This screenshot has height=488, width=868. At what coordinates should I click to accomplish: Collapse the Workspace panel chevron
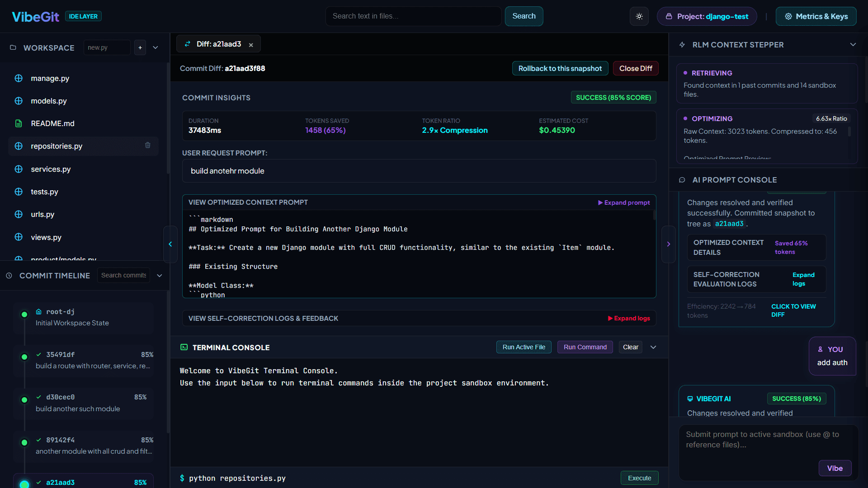[x=156, y=47]
